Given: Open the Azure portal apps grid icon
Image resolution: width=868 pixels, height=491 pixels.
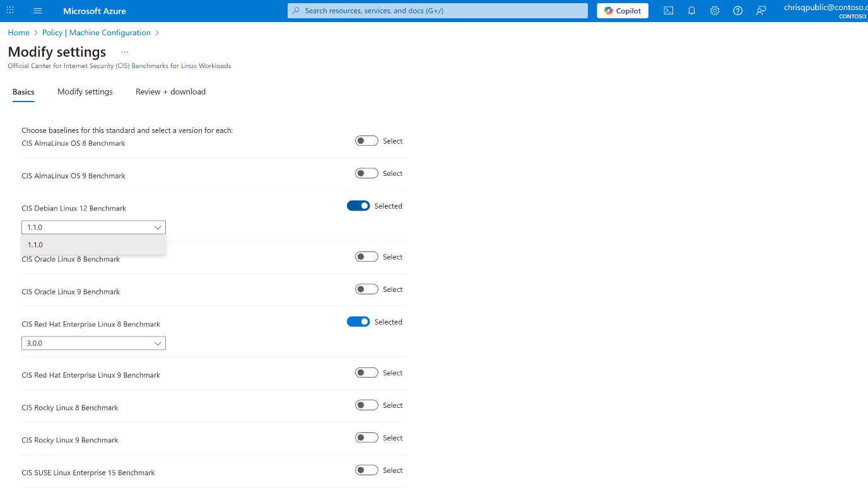Looking at the screenshot, I should pyautogui.click(x=10, y=11).
